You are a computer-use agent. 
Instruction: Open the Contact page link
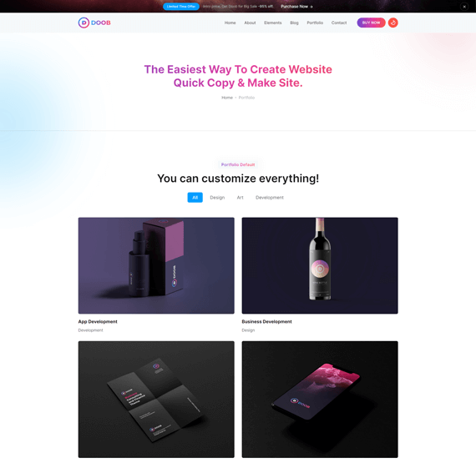(x=339, y=23)
